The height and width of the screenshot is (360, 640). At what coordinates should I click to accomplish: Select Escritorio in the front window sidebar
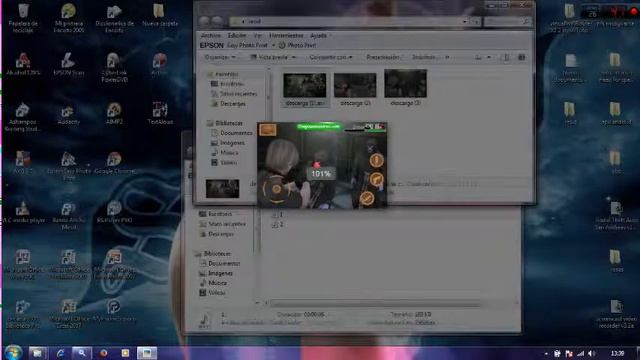point(227,84)
